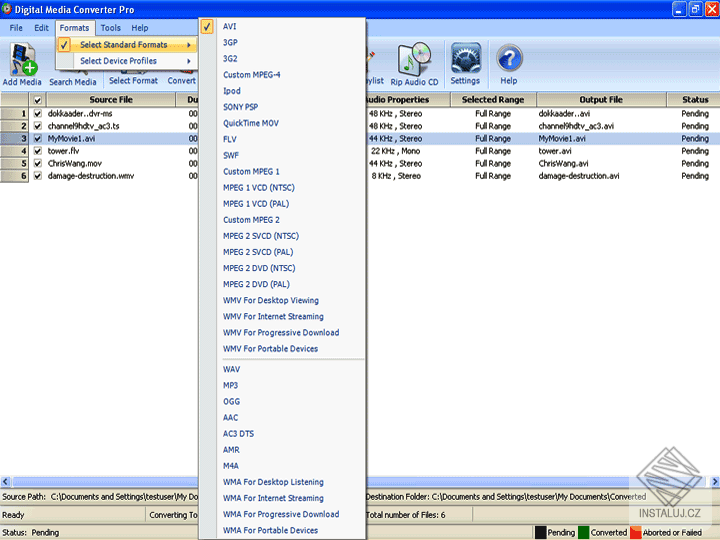The width and height of the screenshot is (720, 540).
Task: Expand the Select Device Profiles submenu
Action: click(127, 61)
